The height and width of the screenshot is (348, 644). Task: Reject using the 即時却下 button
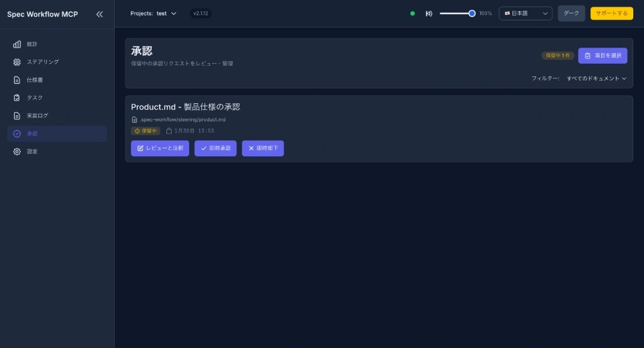(x=263, y=148)
